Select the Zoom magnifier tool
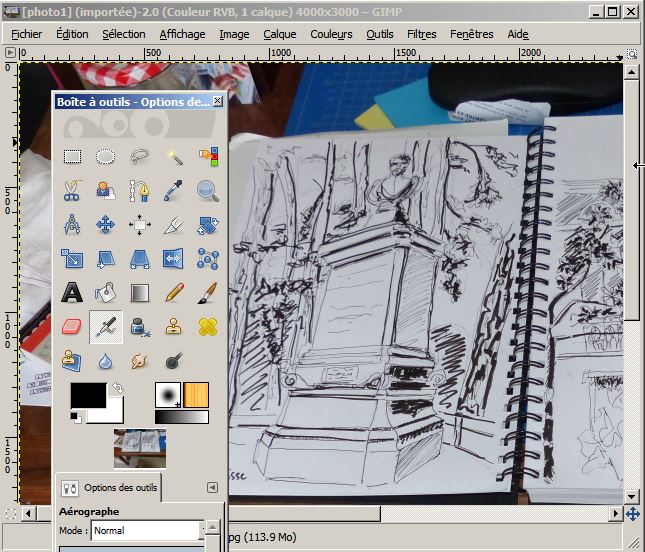Screen dimensions: 645x552 coord(208,190)
